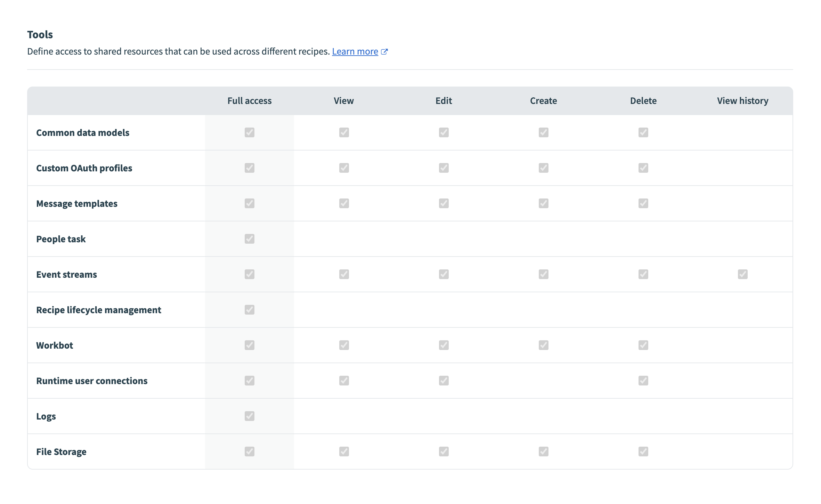Toggle Create checkbox for Workbot
The height and width of the screenshot is (504, 821).
pos(543,345)
